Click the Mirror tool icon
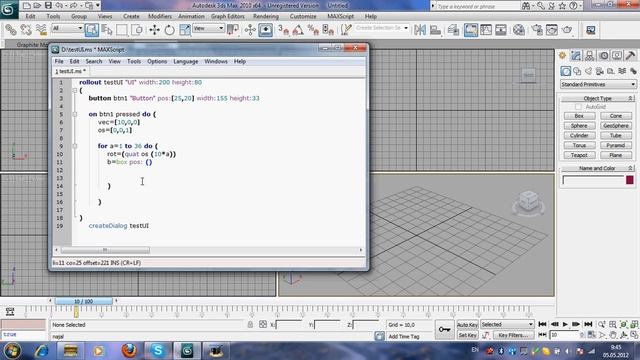 420,30
